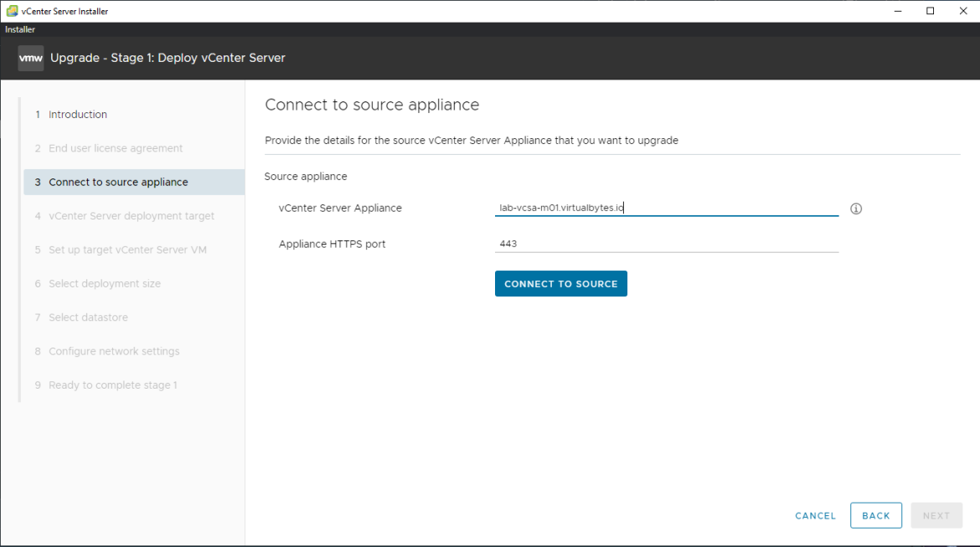Select the Select deployment size step
The width and height of the screenshot is (980, 547).
point(106,283)
